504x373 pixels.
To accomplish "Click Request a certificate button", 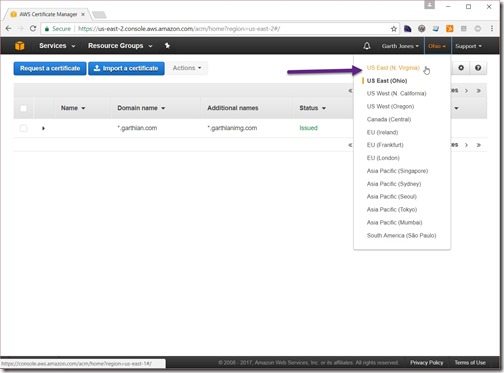I will (x=50, y=68).
